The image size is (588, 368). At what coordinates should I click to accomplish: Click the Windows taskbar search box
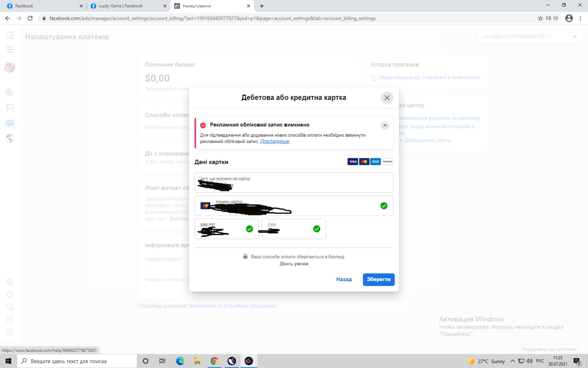click(76, 361)
